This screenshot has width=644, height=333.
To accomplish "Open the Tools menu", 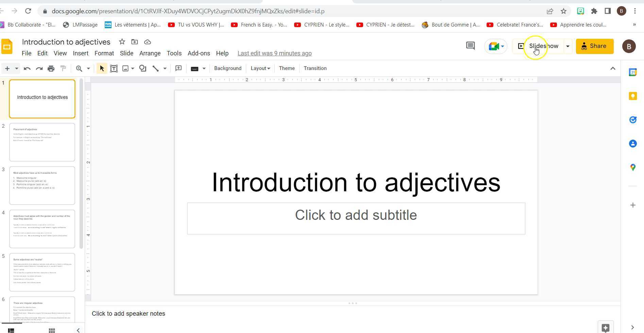I will click(174, 53).
